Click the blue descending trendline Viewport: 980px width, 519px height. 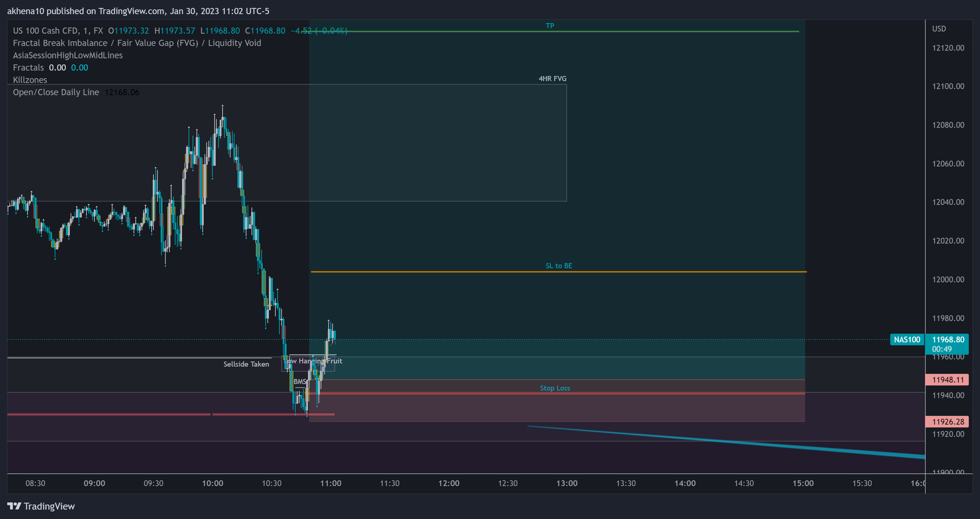(x=726, y=442)
